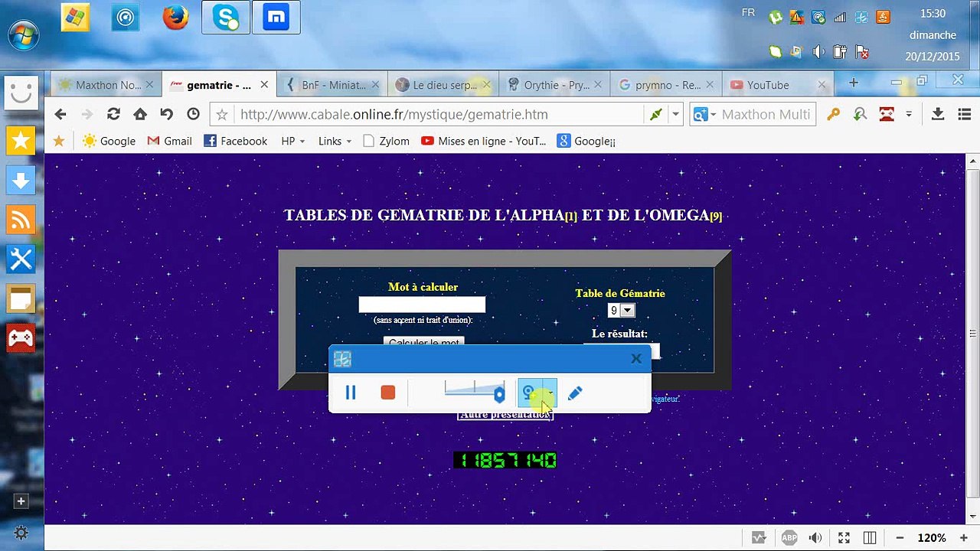980x551 pixels.
Task: Pause the screen recording
Action: (x=351, y=393)
